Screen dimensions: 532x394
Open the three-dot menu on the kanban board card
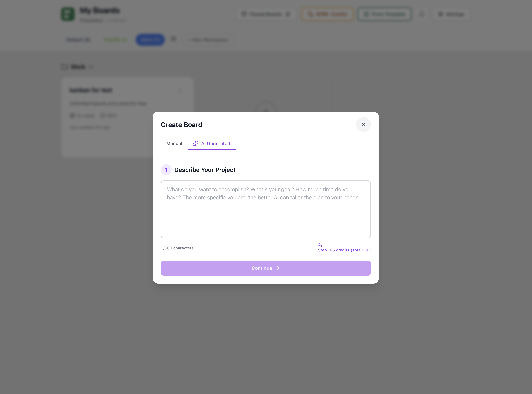pyautogui.click(x=181, y=90)
